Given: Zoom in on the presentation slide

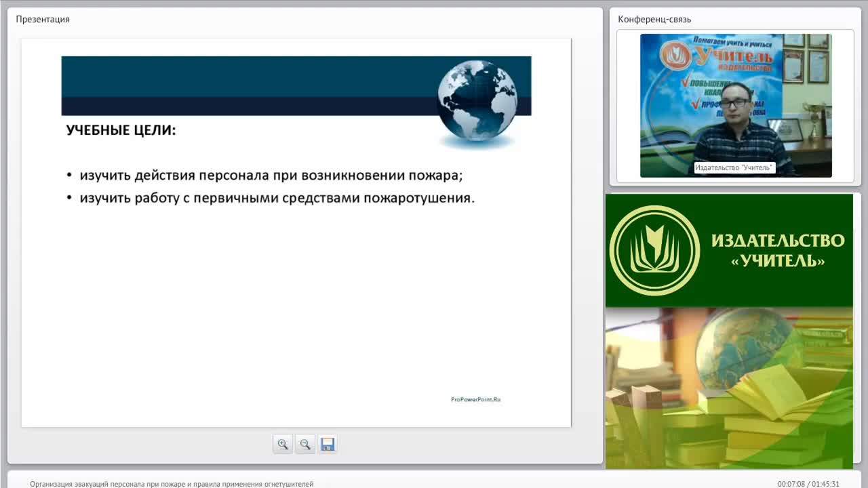Looking at the screenshot, I should pyautogui.click(x=283, y=445).
